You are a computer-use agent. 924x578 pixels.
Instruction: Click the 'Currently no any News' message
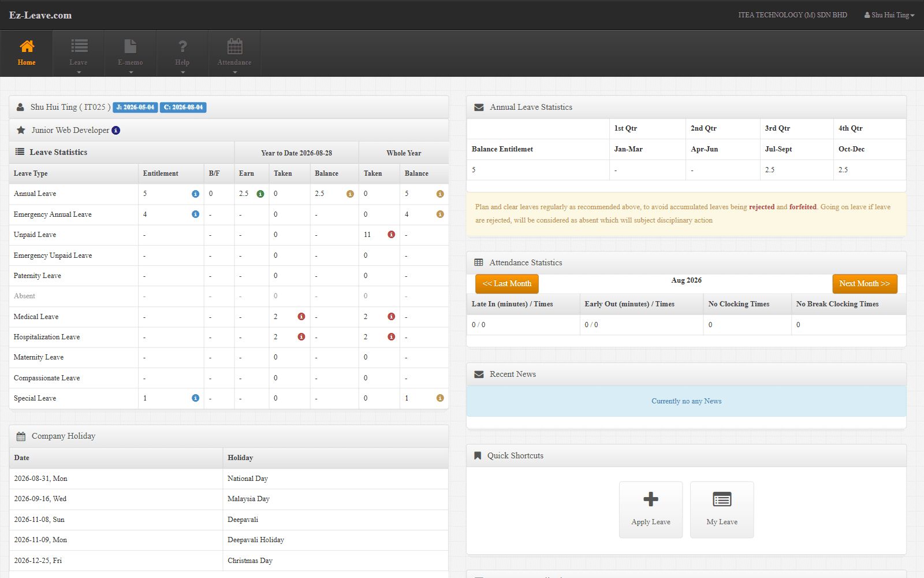[687, 401]
